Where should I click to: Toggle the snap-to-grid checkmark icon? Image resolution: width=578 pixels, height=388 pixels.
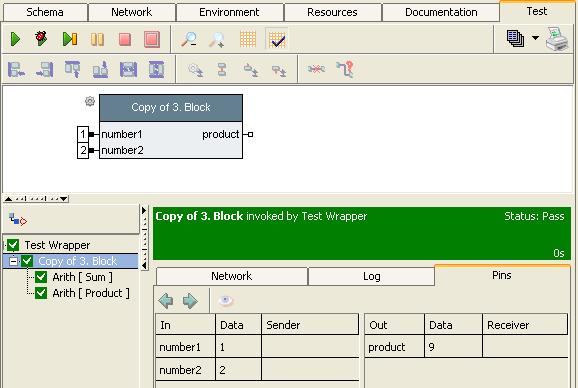pyautogui.click(x=277, y=39)
